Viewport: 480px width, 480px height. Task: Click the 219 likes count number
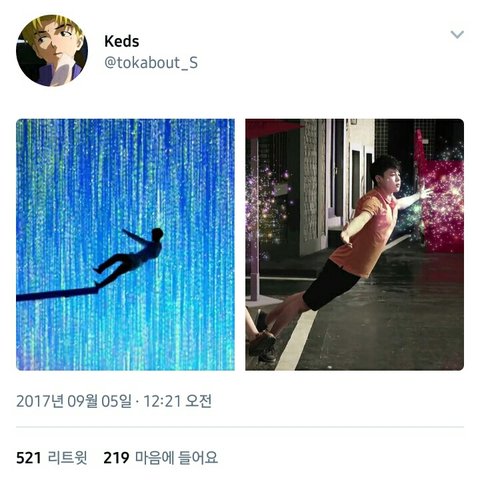[116, 458]
